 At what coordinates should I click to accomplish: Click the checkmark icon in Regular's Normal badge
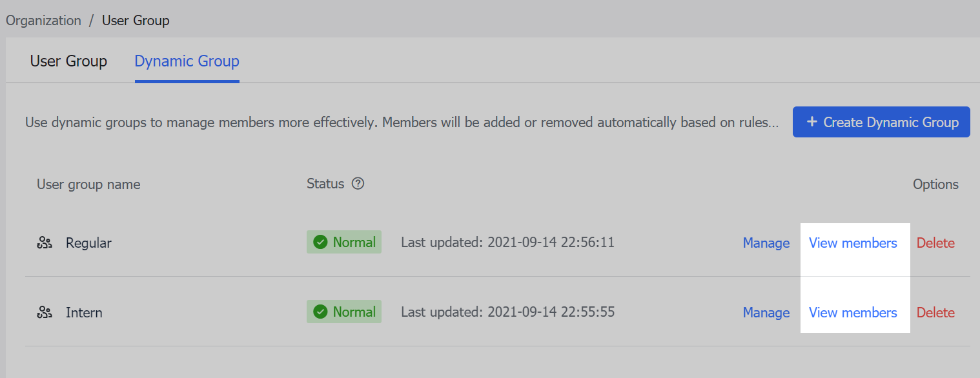pos(321,242)
